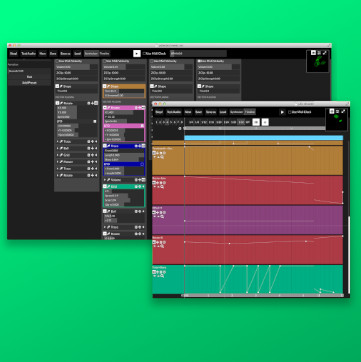Click the first white square button after the grid values
The image size is (361, 362).
point(256,122)
